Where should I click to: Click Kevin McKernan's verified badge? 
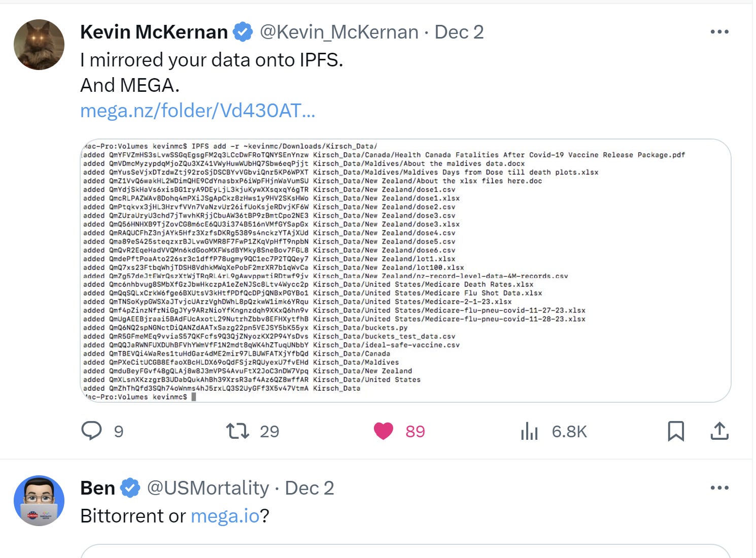click(243, 32)
